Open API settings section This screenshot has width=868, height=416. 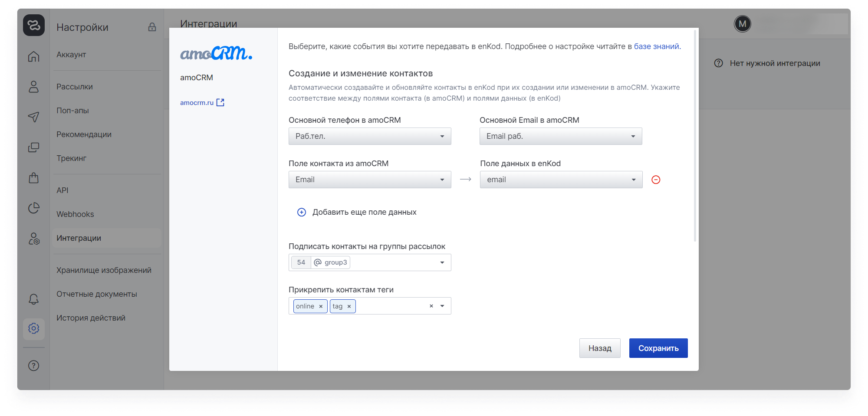tap(62, 190)
